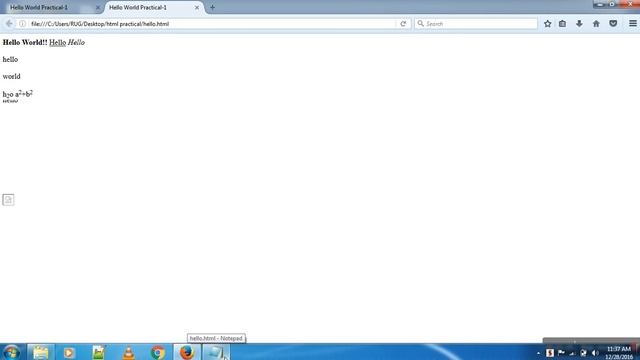Viewport: 640px width, 360px height.
Task: Click the 'hello' paragraph text
Action: [x=10, y=60]
